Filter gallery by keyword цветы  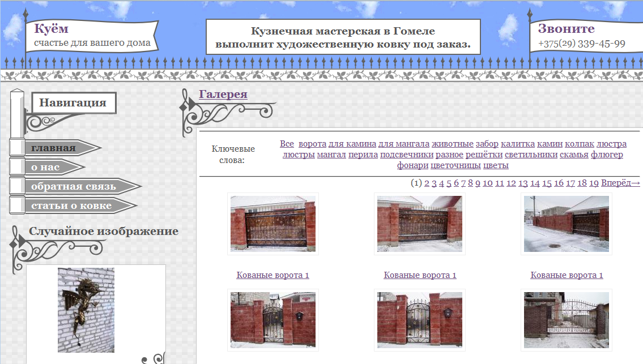tap(496, 165)
